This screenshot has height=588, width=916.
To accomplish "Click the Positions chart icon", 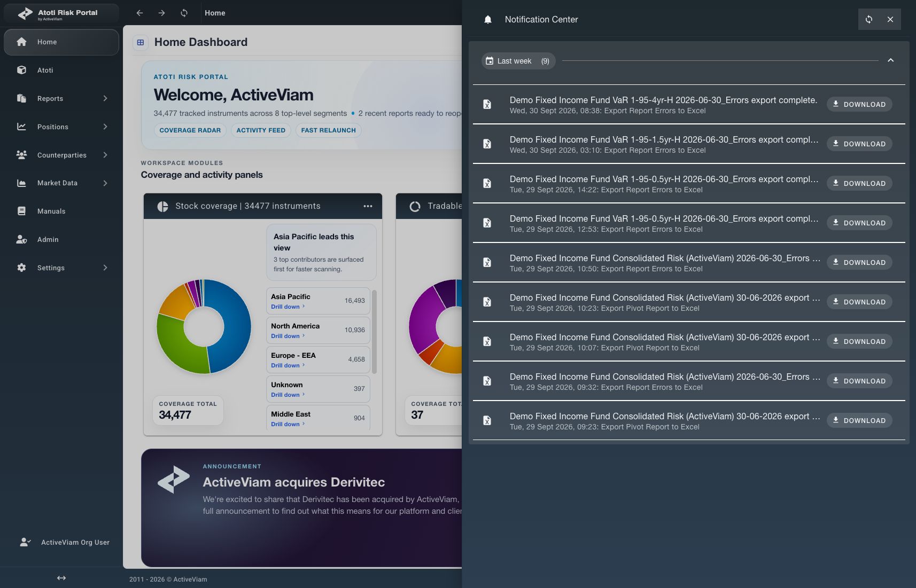I will 21,127.
